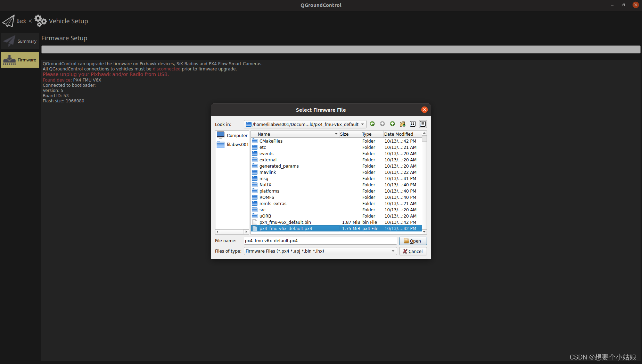Navigate up to the parent directory
642x364 pixels.
(392, 124)
